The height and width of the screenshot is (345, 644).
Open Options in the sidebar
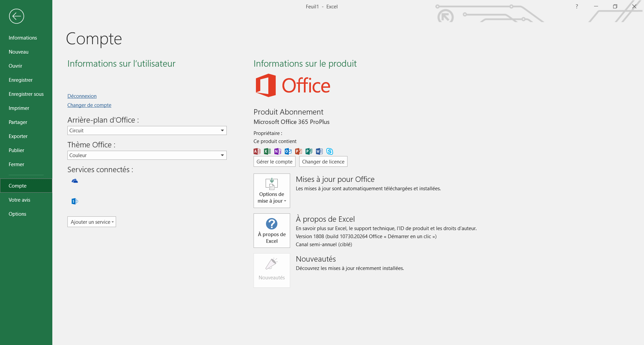26,214
